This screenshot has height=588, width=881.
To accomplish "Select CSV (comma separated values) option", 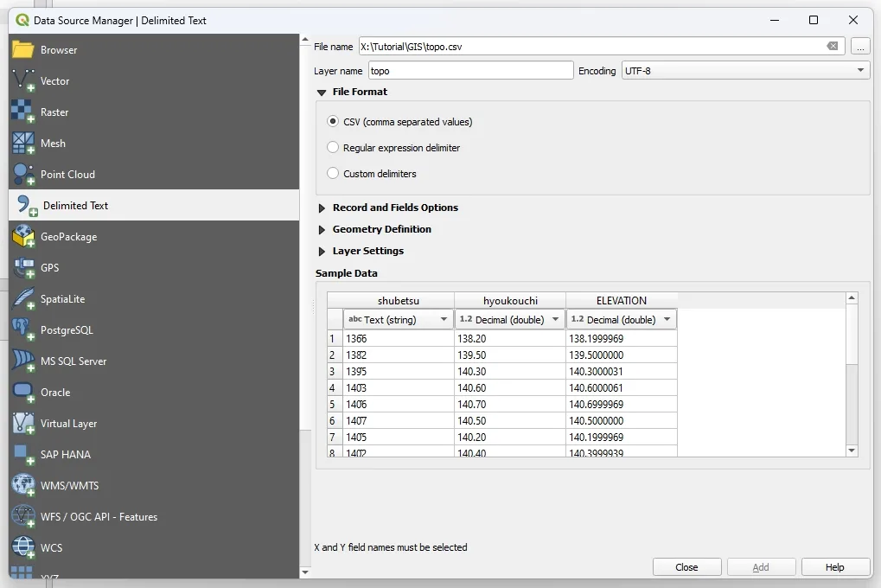I will click(x=333, y=122).
